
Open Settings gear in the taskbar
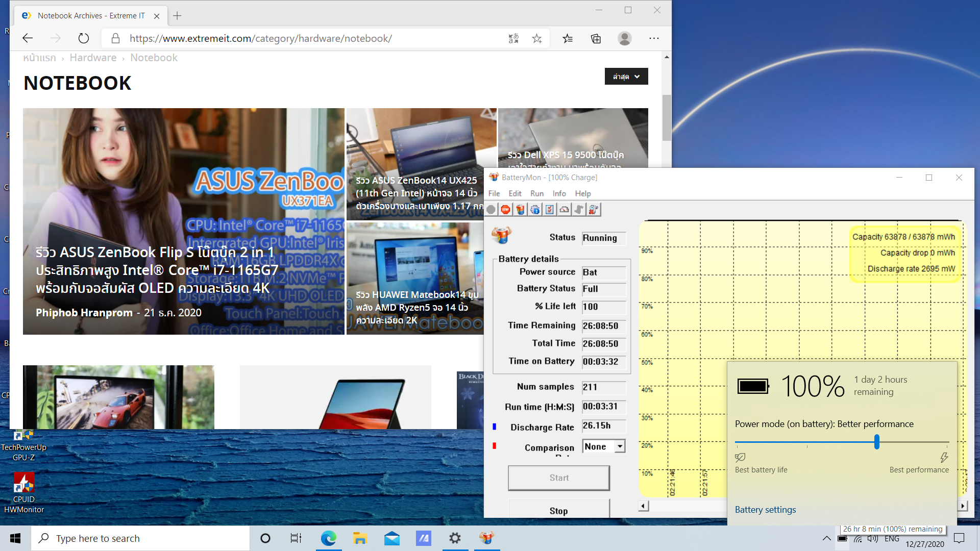coord(455,538)
